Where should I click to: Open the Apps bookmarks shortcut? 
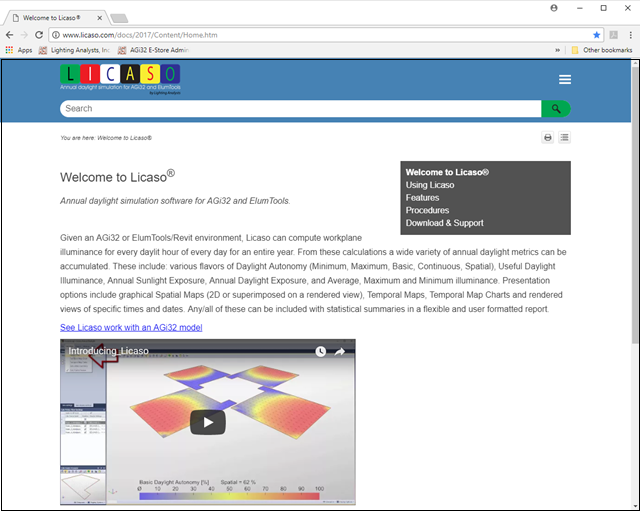tap(19, 49)
